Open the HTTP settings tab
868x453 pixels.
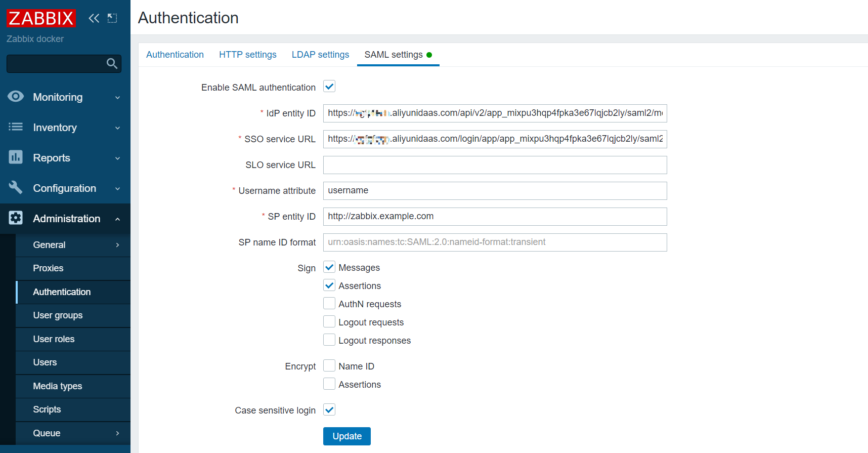[247, 55]
